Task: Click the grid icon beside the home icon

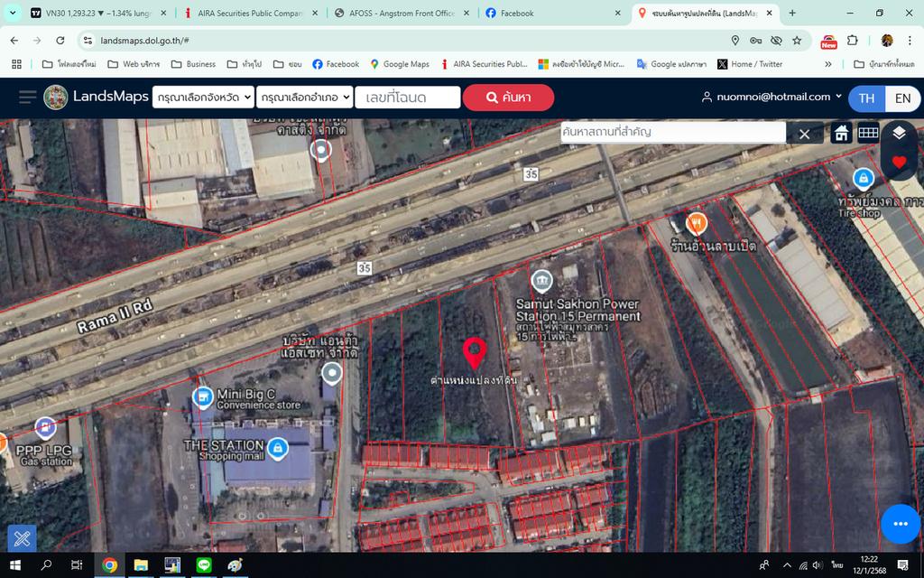Action: pos(868,134)
